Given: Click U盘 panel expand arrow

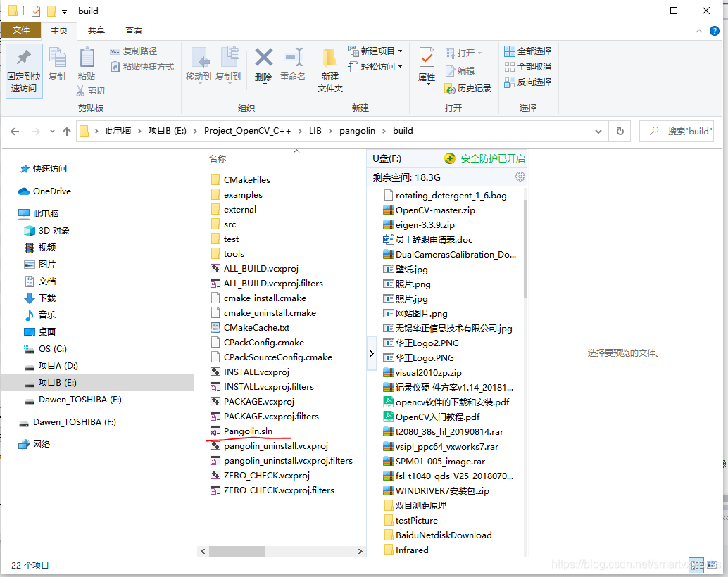Looking at the screenshot, I should 372,353.
